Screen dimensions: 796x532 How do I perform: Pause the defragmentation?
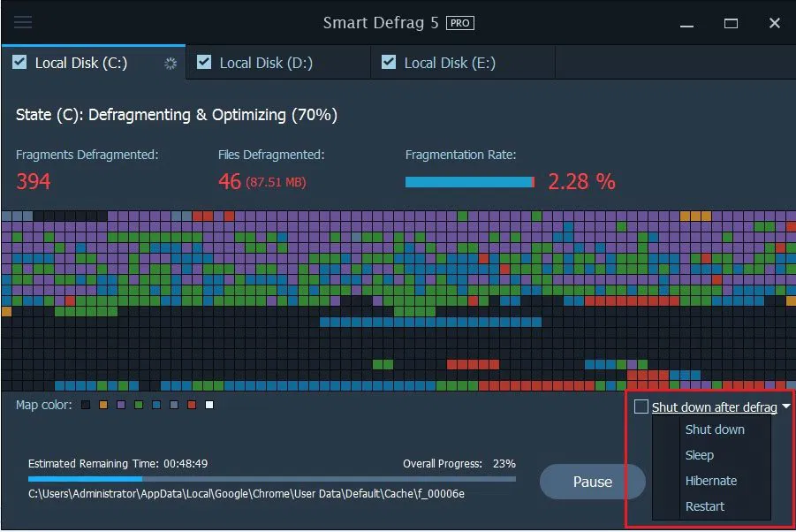592,482
